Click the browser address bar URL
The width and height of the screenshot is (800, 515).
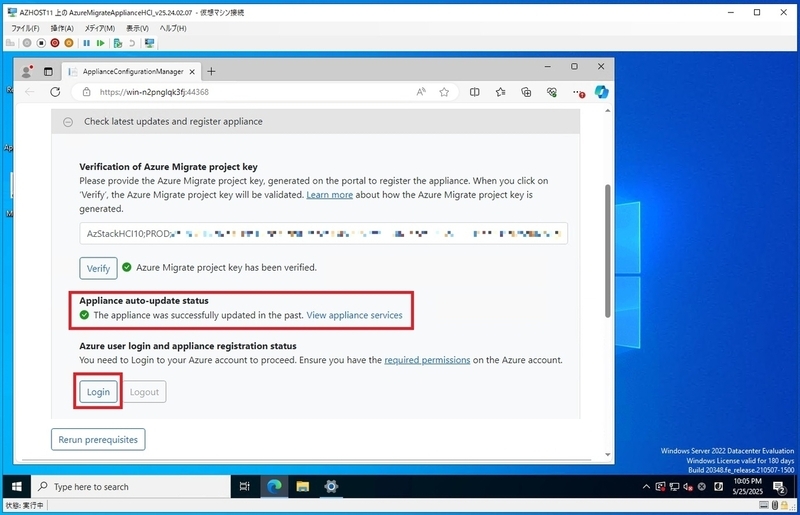click(154, 92)
